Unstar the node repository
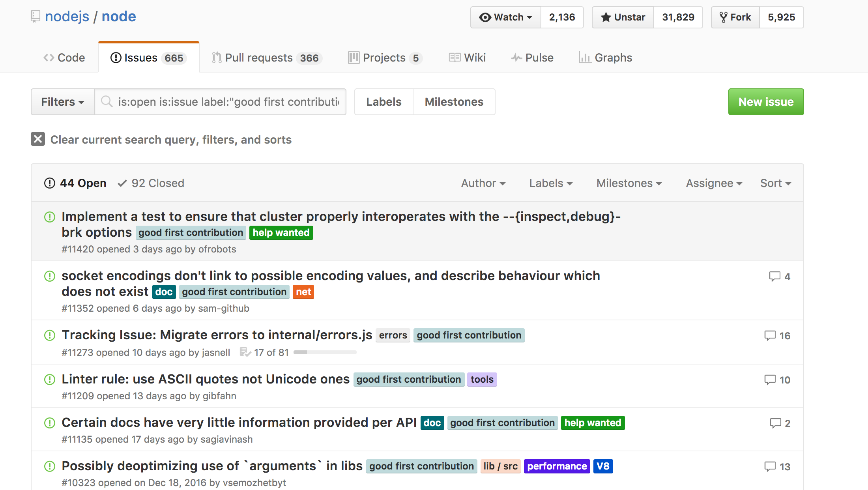The height and width of the screenshot is (490, 868). point(623,17)
